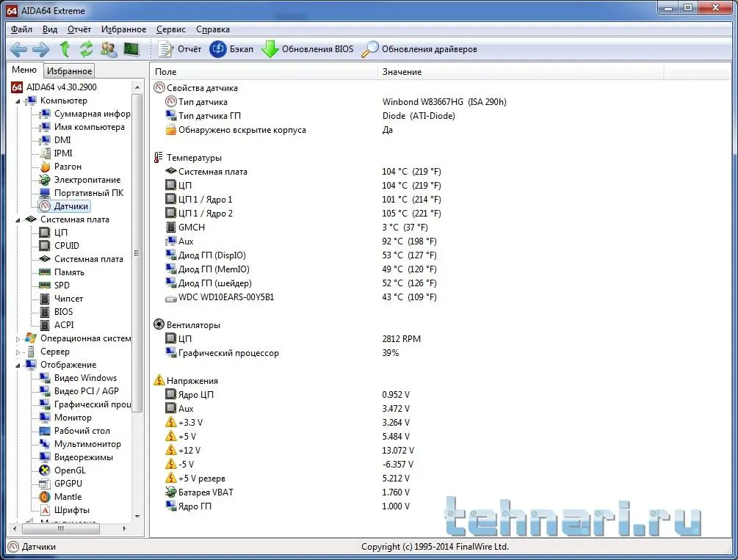Screen dimensions: 738x560
Task: Click the users icon in toolbar
Action: tap(109, 49)
